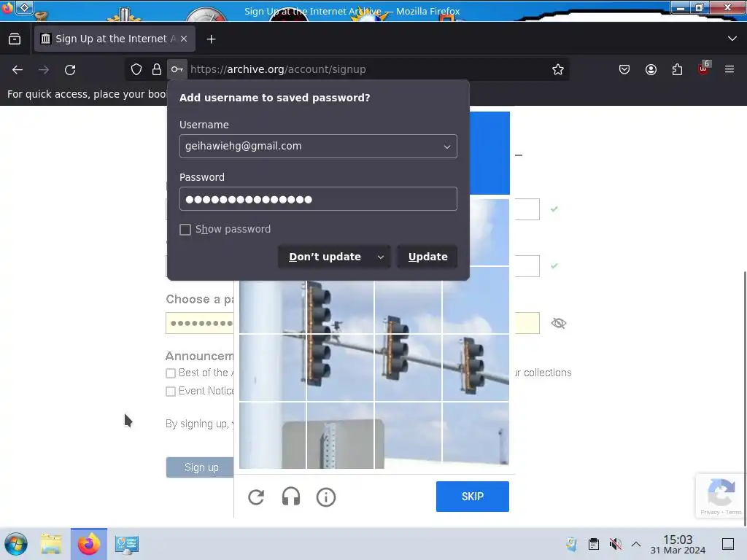
Task: Open File Explorer from the taskbar
Action: pyautogui.click(x=51, y=544)
